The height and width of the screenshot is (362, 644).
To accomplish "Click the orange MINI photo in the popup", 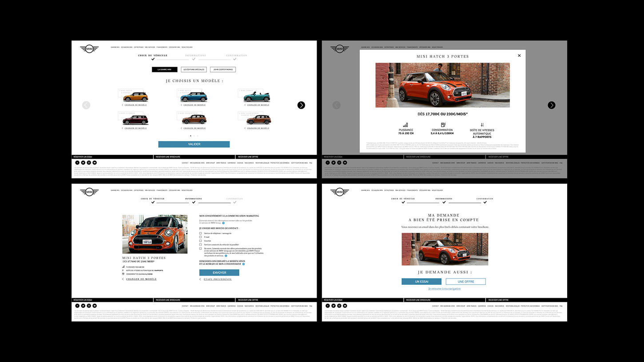I will 442,85.
